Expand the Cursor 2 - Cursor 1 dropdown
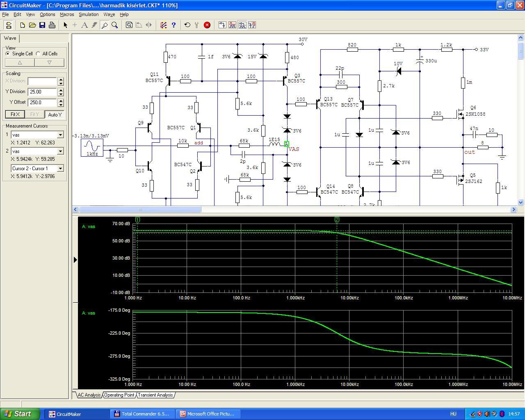525x420 pixels. tap(60, 168)
